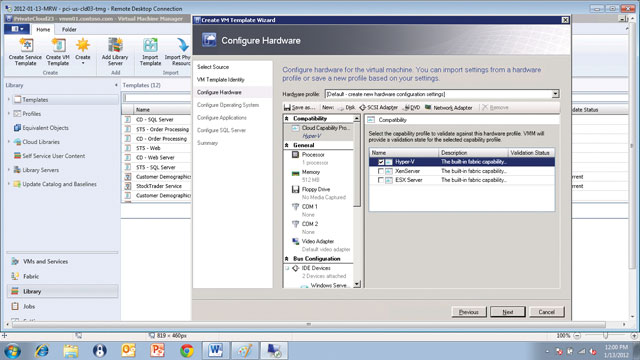640x360 pixels.
Task: Check the XenServer capability profile
Action: pyautogui.click(x=380, y=171)
